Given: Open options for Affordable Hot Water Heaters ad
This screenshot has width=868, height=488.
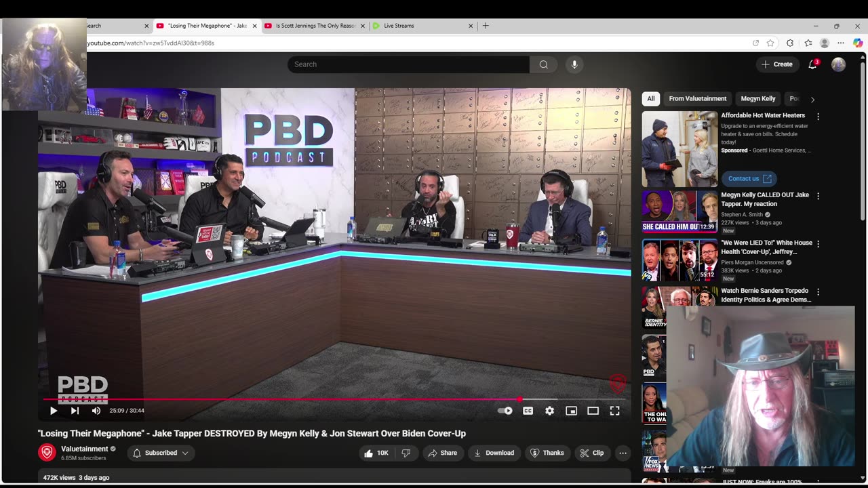Looking at the screenshot, I should coord(818,117).
